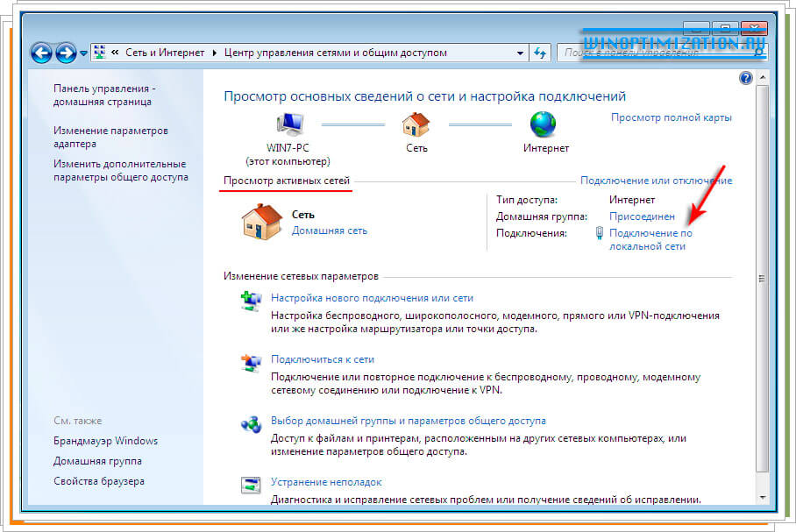
Task: Click the help question mark icon
Action: (x=746, y=77)
